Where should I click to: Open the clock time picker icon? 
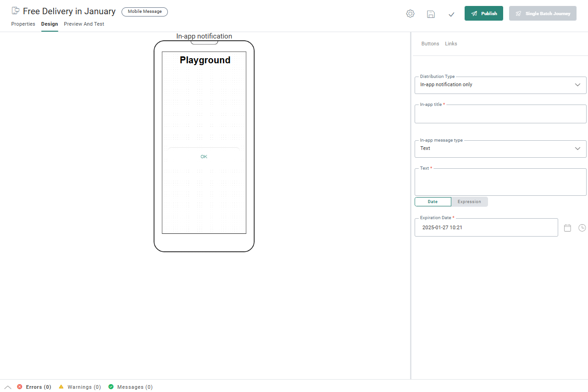[582, 228]
